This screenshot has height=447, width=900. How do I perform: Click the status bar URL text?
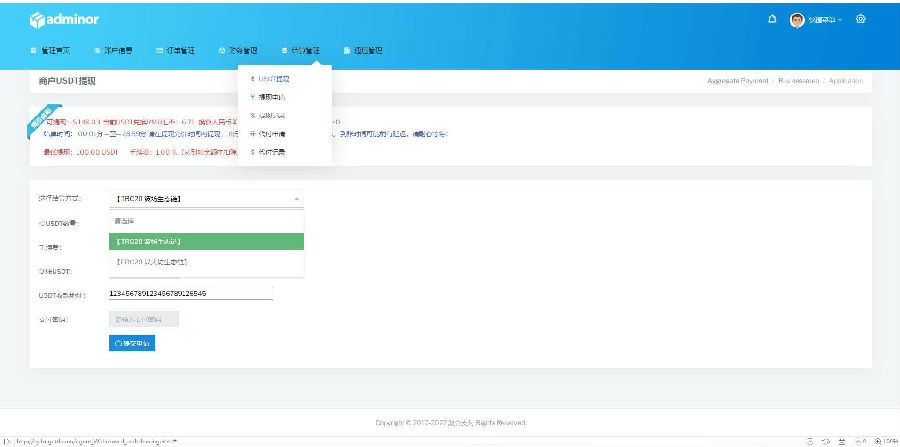pyautogui.click(x=96, y=441)
